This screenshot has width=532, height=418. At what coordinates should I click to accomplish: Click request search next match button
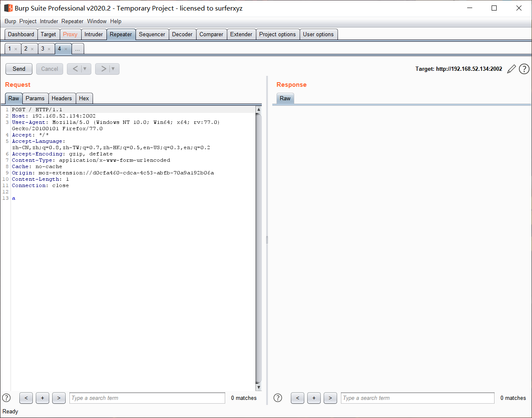pos(59,398)
